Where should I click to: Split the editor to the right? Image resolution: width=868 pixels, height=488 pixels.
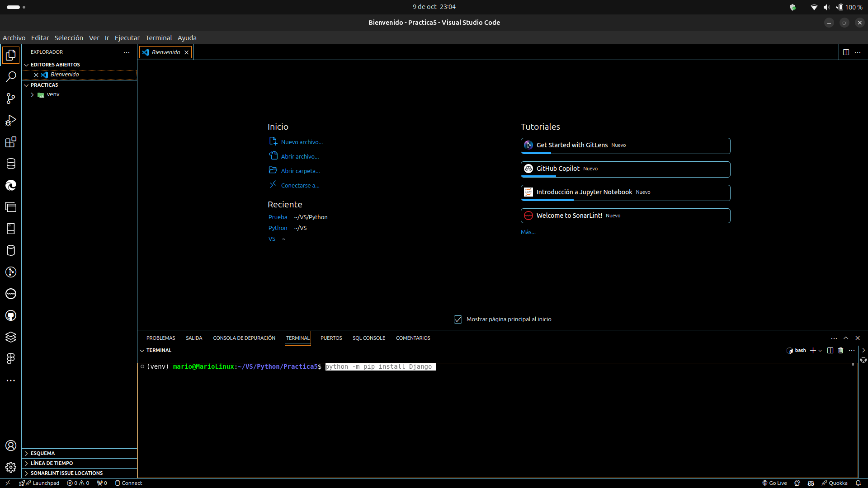(846, 52)
